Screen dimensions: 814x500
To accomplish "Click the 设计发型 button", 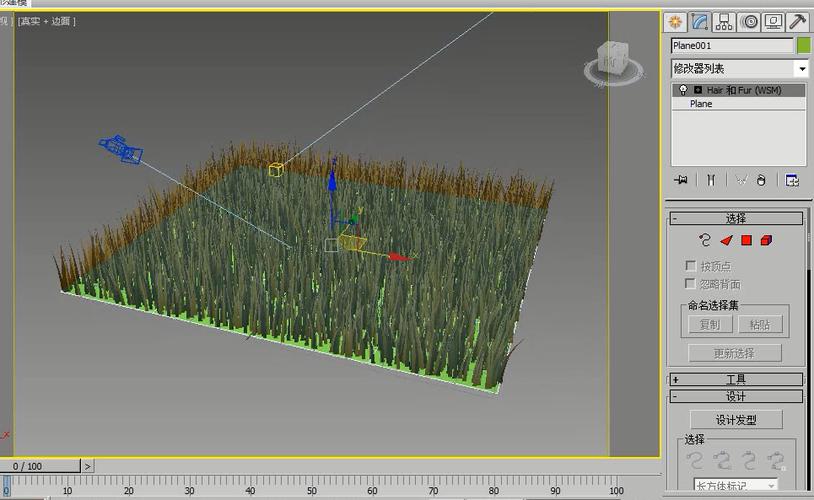I will (x=736, y=420).
